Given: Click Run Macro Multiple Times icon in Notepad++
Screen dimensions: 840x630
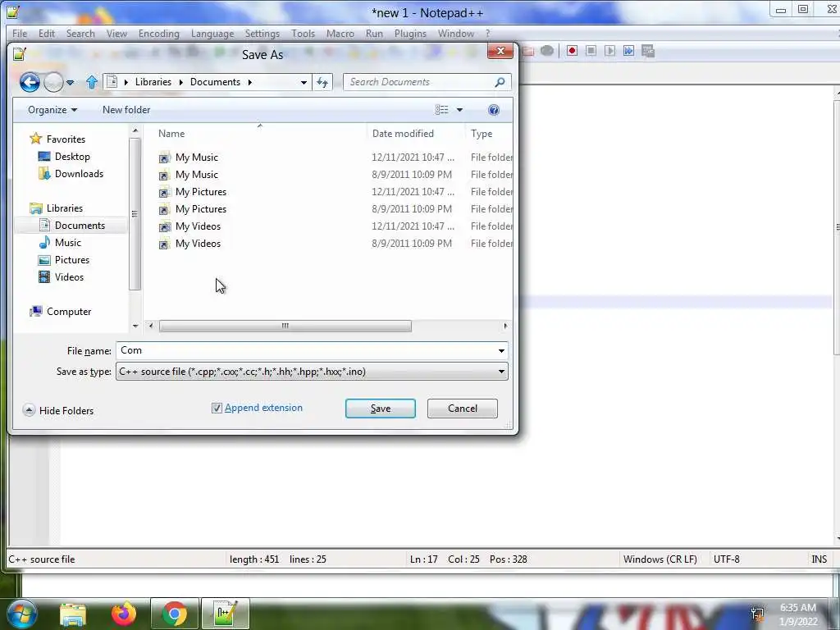Looking at the screenshot, I should (x=628, y=51).
